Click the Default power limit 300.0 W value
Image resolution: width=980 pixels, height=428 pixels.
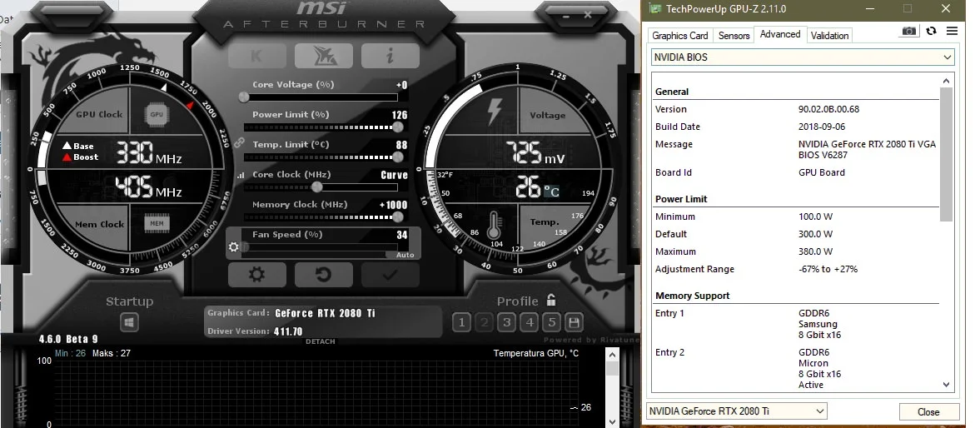[816, 234]
